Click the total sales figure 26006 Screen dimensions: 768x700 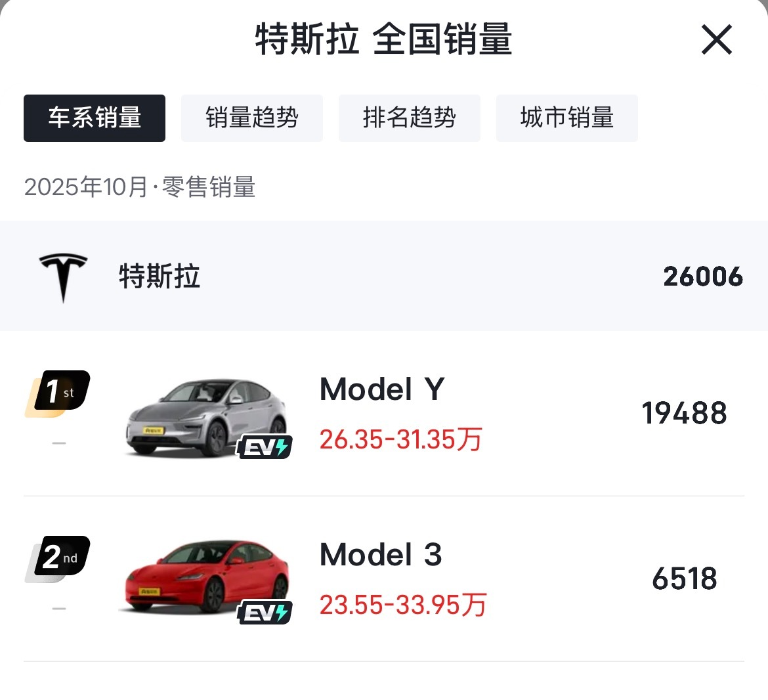click(702, 276)
